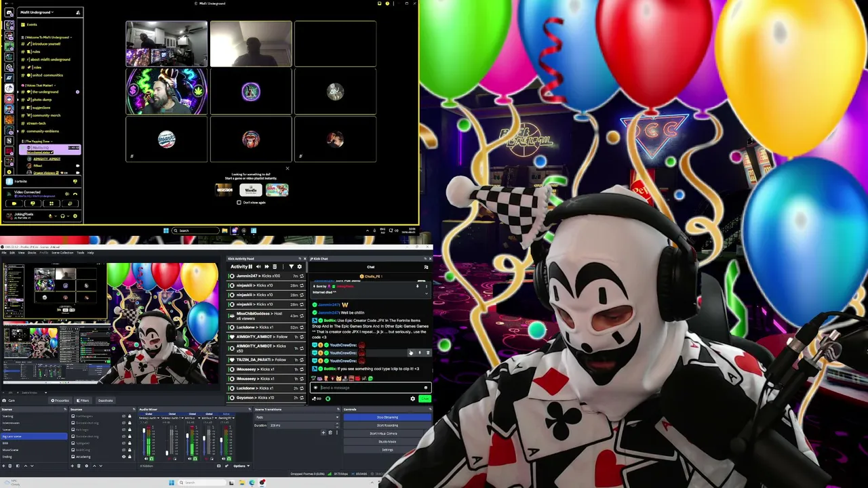The height and width of the screenshot is (488, 868).
Task: Mute alert sound in Activity feed
Action: [258, 266]
